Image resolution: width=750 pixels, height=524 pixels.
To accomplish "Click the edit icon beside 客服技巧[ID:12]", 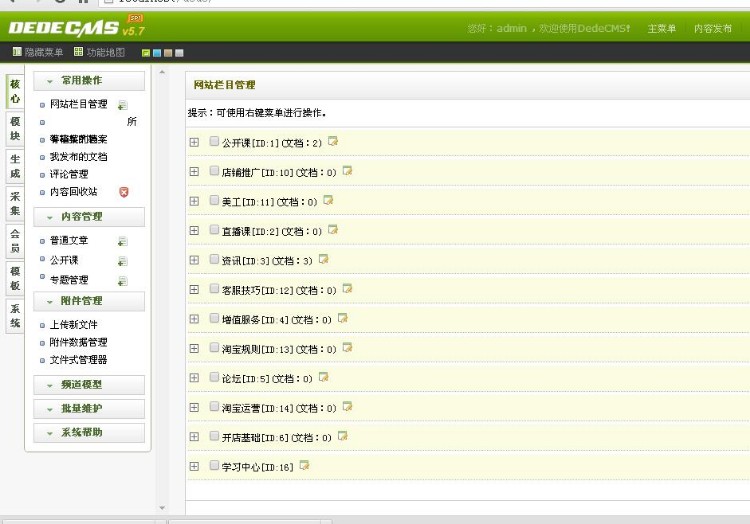I will pos(347,289).
